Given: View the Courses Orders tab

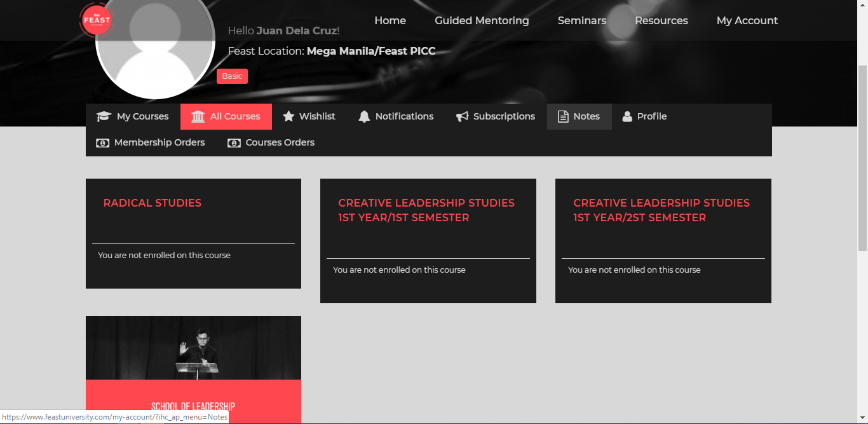Looking at the screenshot, I should tap(271, 143).
